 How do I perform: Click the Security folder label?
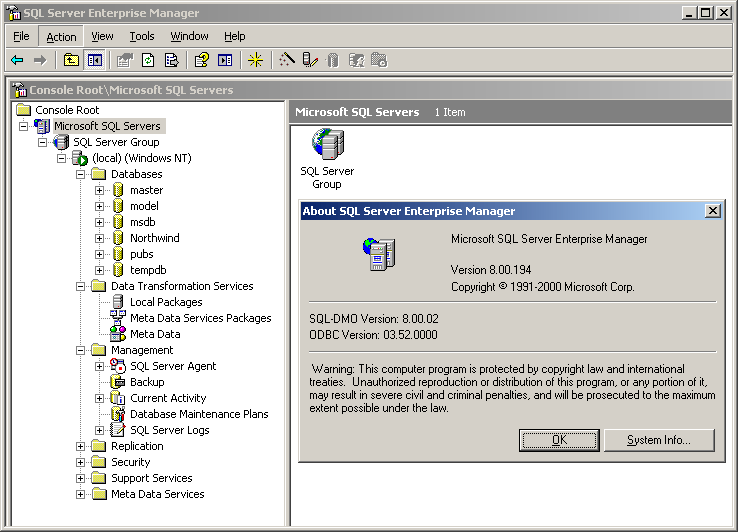point(130,462)
